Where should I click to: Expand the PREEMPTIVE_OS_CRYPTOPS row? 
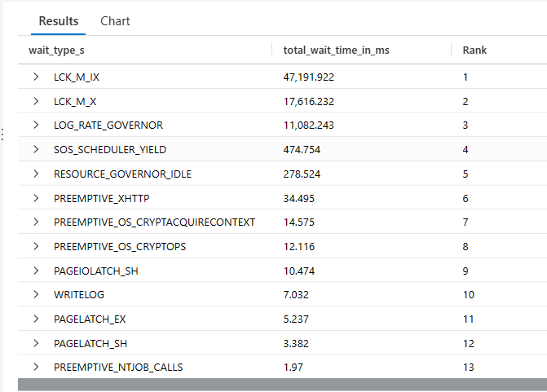pyautogui.click(x=36, y=246)
